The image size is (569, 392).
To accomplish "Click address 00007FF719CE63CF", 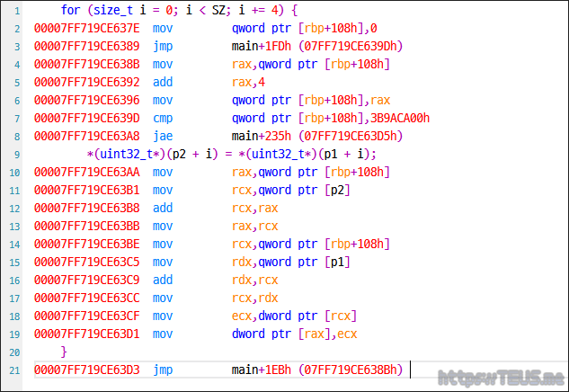I will [x=86, y=316].
